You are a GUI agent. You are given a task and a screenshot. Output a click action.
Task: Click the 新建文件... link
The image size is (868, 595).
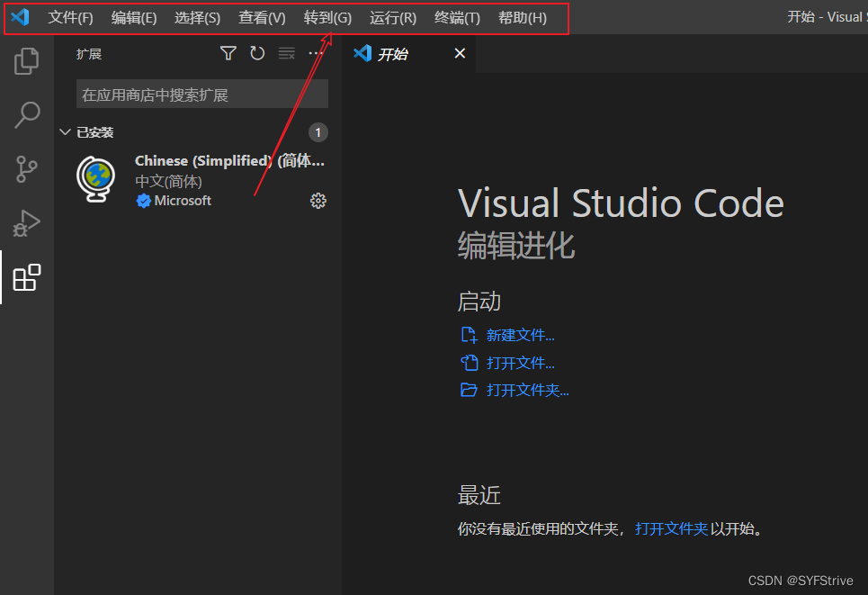pos(521,335)
